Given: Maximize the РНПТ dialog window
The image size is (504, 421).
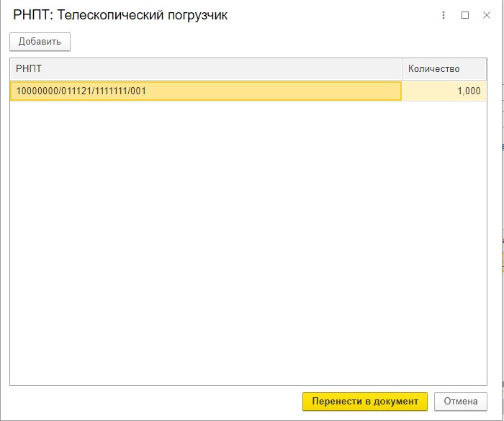Looking at the screenshot, I should (x=465, y=15).
